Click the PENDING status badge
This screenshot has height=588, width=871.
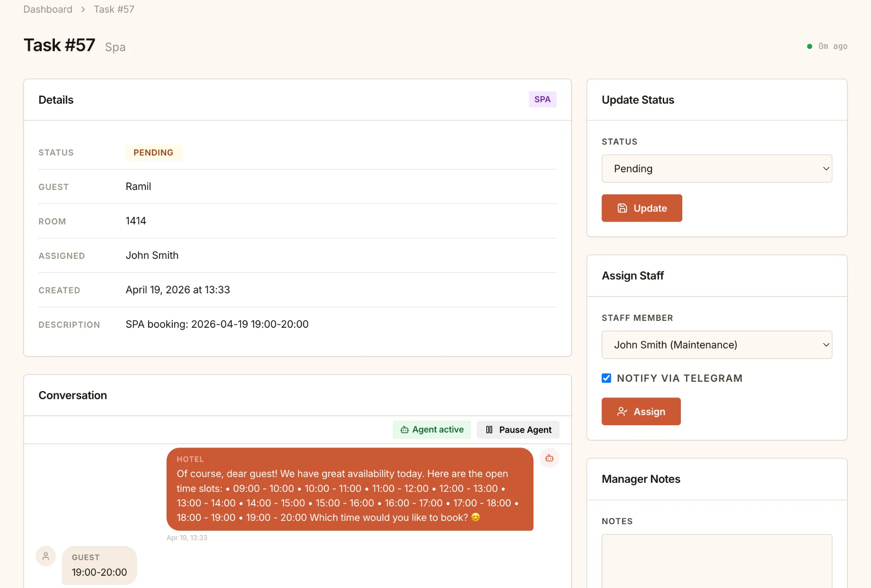click(x=153, y=153)
